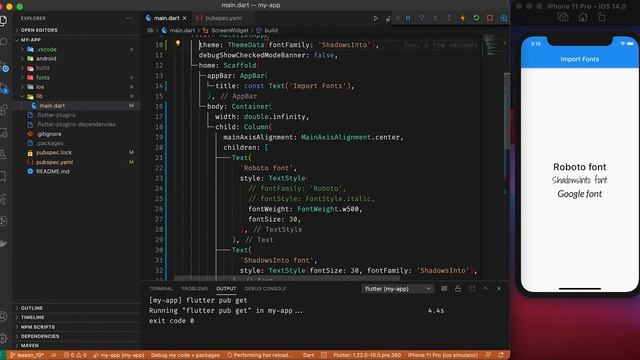Restart the debug session green arrow

[x=476, y=18]
